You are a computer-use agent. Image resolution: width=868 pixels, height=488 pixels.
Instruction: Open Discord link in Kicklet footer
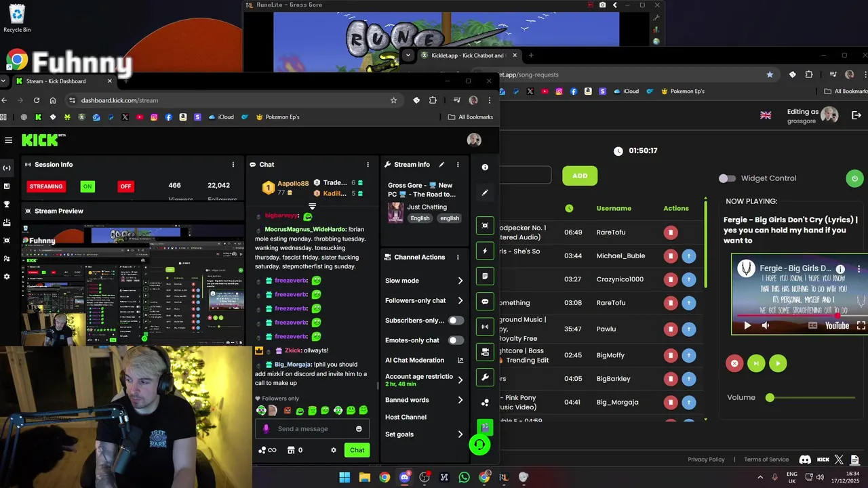coord(805,460)
